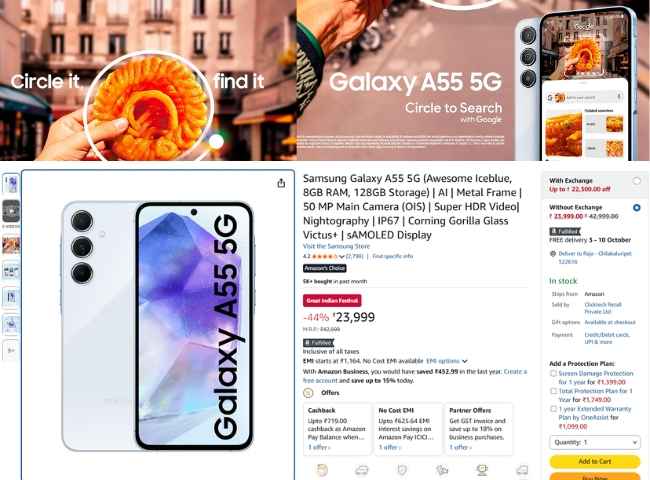This screenshot has height=480, width=650.
Task: Click the Add to Cart button
Action: tap(595, 461)
